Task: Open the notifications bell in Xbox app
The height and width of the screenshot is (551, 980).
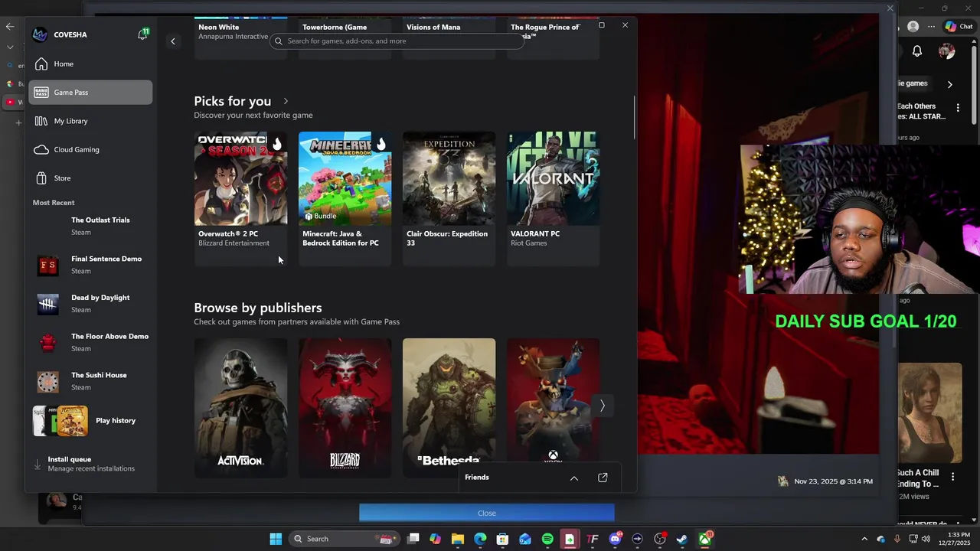Action: (x=142, y=34)
